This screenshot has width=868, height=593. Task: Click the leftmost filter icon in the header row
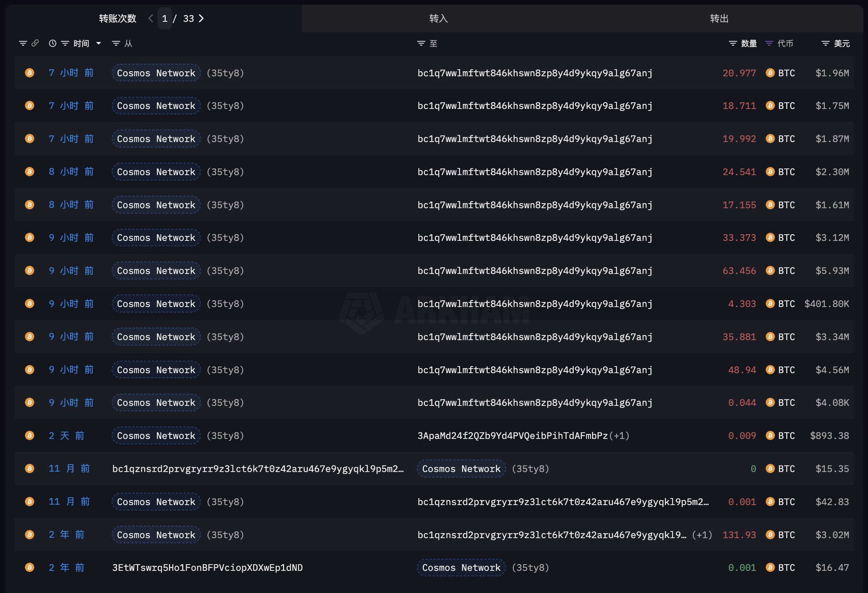23,43
